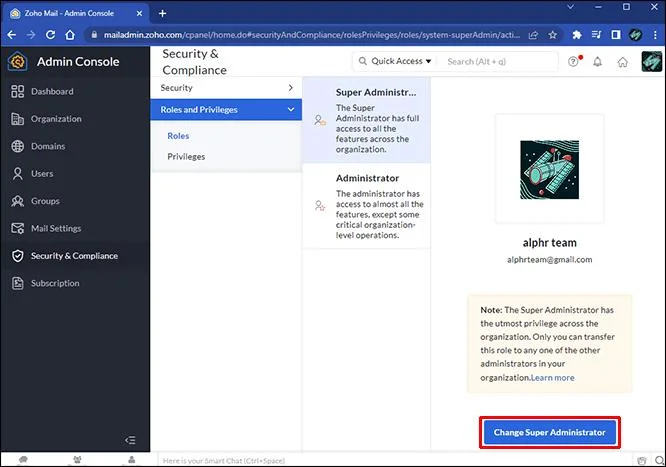Collapse Roles and Privileges section

(226, 110)
